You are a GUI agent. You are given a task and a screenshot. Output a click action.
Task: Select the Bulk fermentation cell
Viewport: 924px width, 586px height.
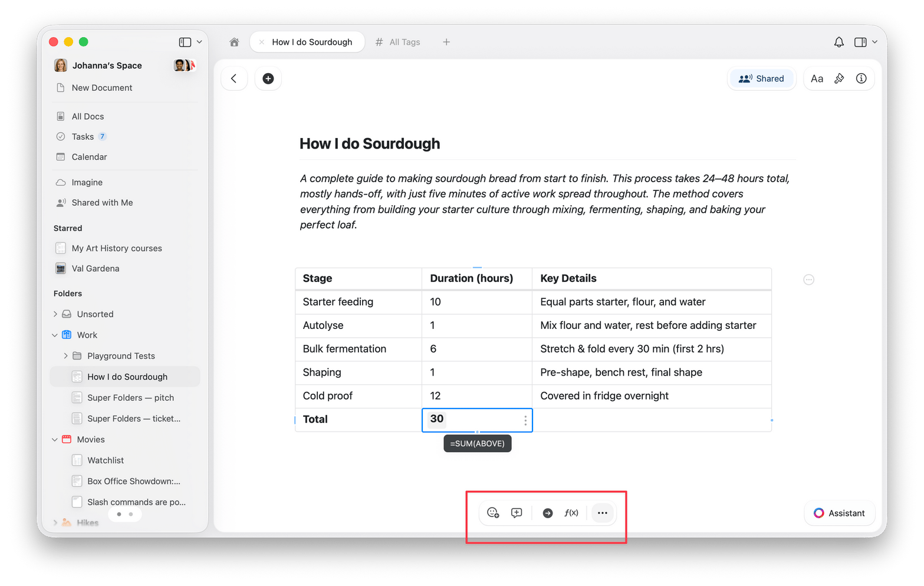[359, 349]
